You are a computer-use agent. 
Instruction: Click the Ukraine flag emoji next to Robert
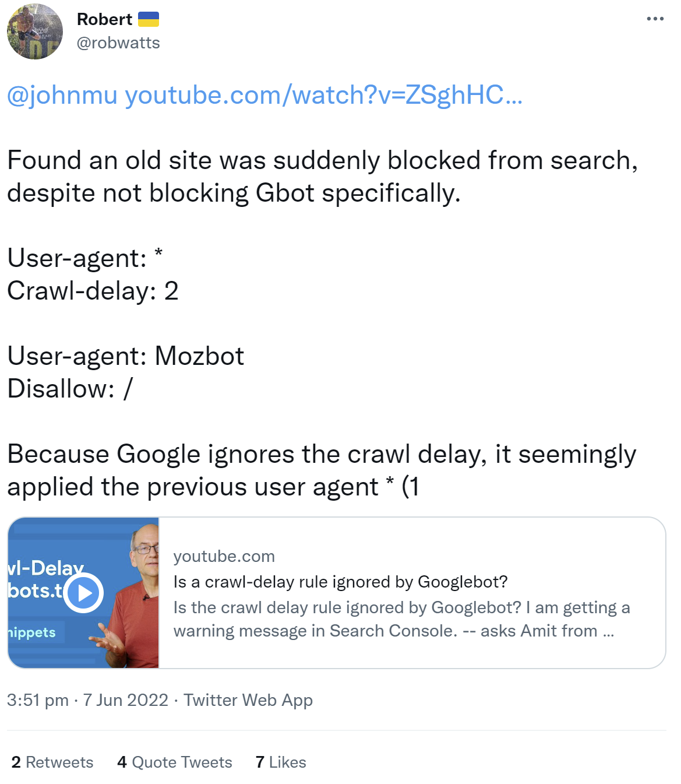(147, 18)
